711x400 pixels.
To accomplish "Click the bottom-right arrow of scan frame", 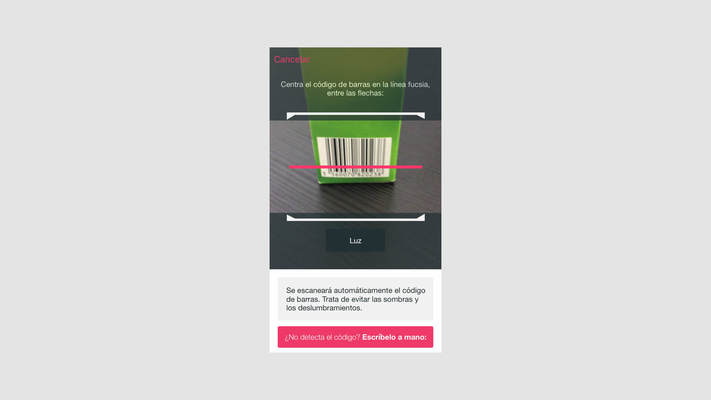I will (x=420, y=217).
